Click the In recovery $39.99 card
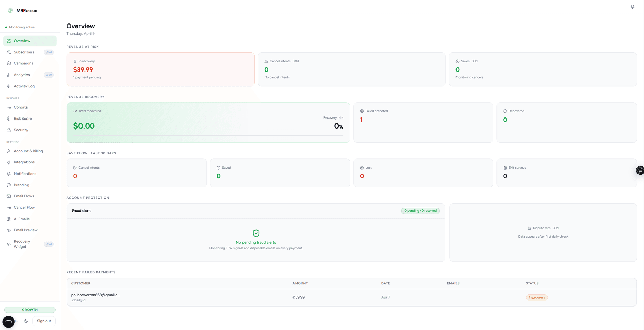 click(x=160, y=69)
